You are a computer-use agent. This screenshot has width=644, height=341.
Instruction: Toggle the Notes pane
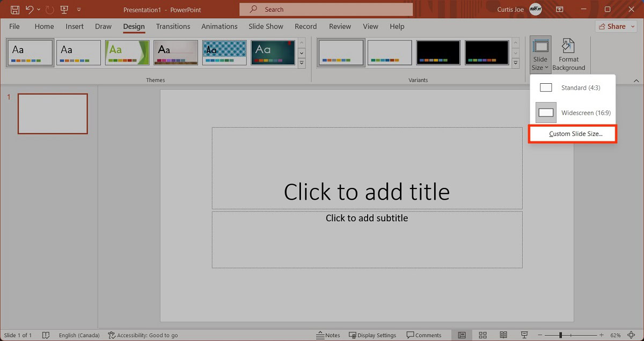tap(328, 335)
